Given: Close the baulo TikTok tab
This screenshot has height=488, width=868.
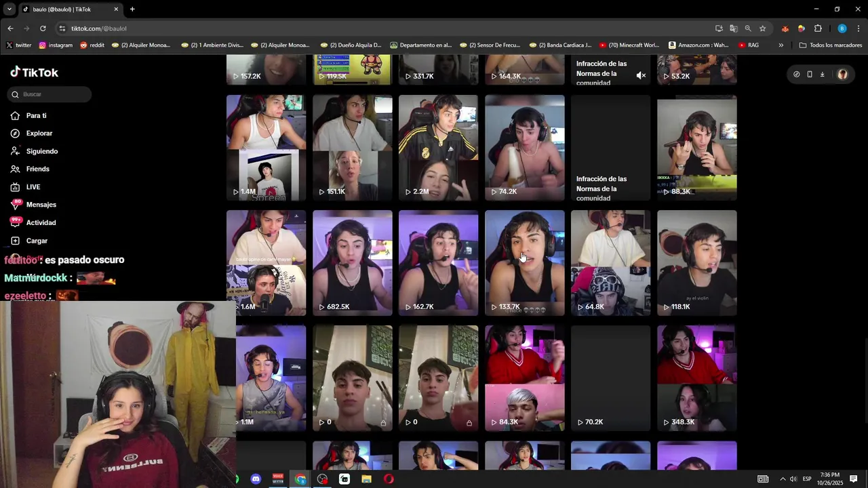Looking at the screenshot, I should pyautogui.click(x=116, y=9).
